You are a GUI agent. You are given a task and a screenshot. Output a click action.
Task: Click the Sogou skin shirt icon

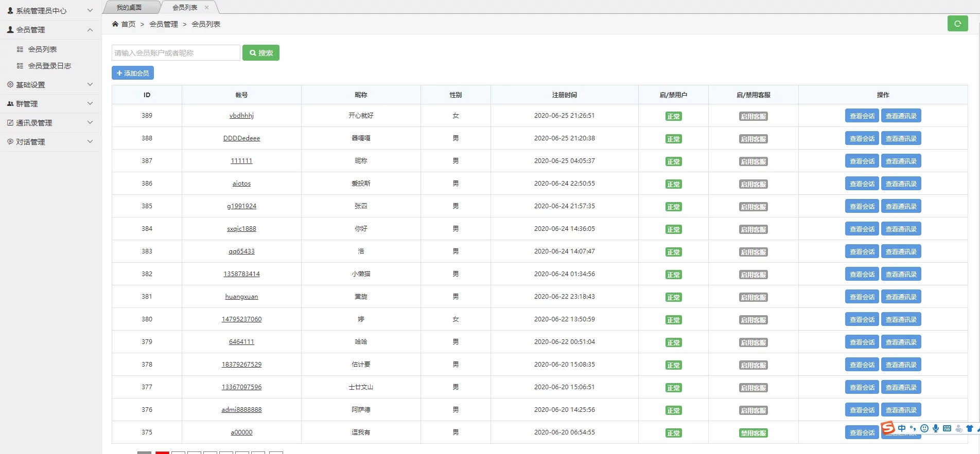(x=970, y=428)
